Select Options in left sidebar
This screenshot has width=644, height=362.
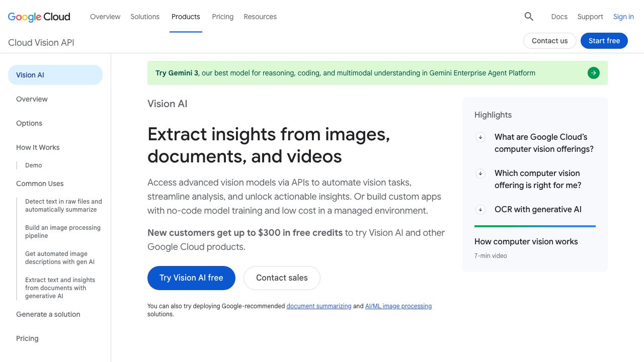29,123
